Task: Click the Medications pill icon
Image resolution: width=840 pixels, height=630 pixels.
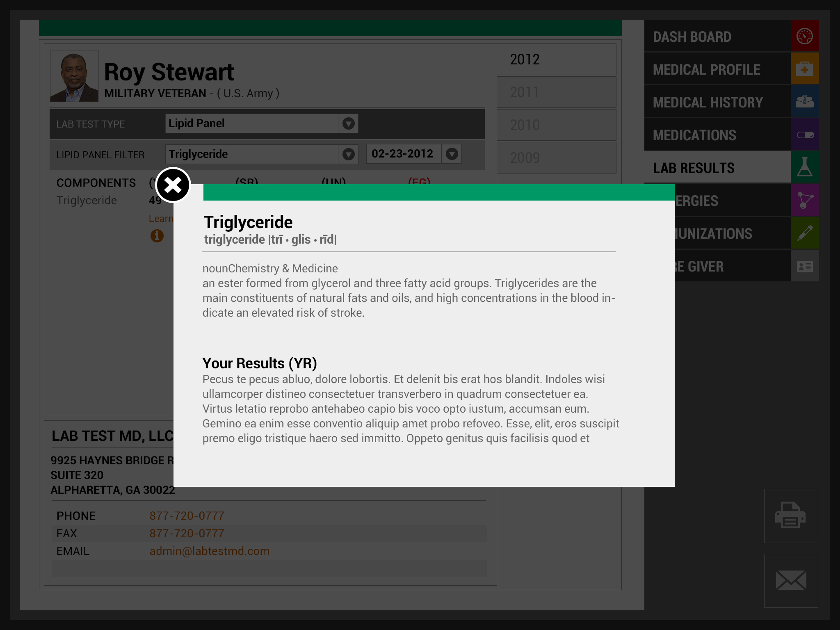Action: point(804,135)
